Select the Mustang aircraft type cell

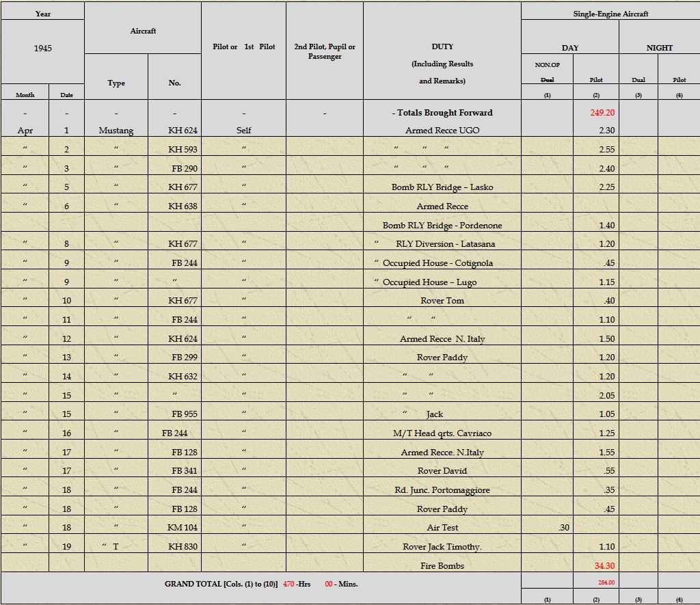click(116, 131)
